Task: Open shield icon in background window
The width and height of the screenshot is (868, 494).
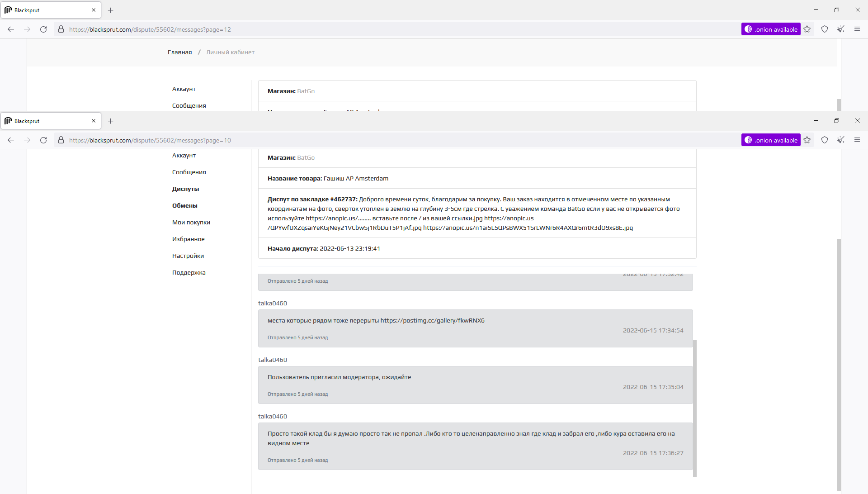Action: pyautogui.click(x=825, y=29)
